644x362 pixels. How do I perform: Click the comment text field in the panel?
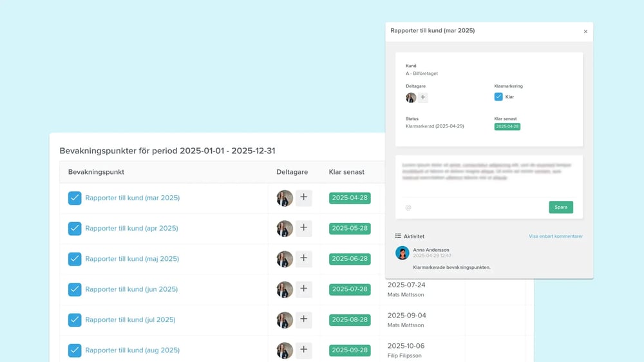pos(489,174)
